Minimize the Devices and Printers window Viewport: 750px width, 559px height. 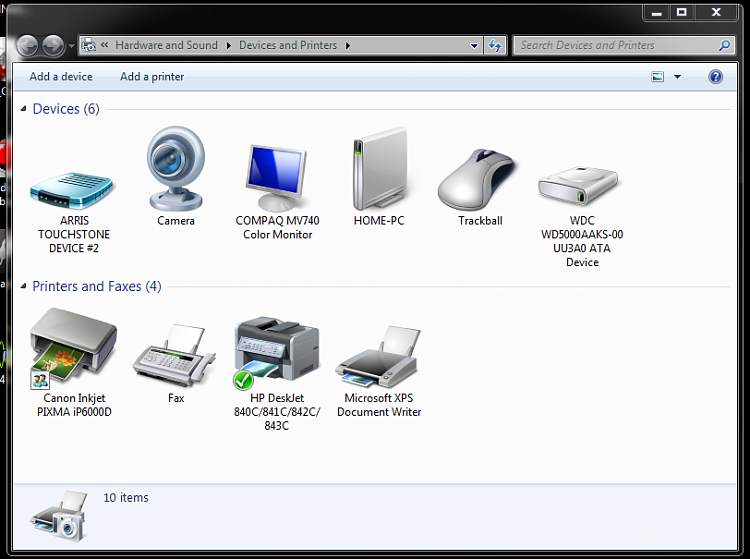[657, 12]
